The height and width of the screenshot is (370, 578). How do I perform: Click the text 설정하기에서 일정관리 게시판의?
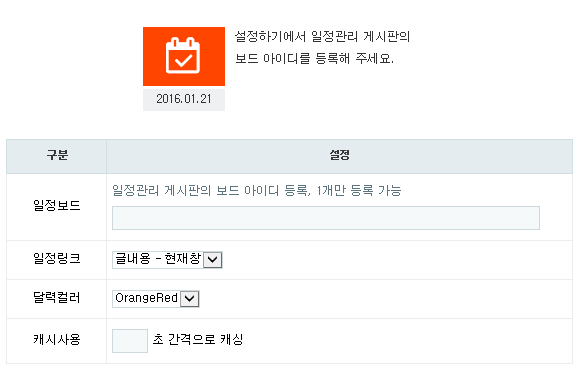tap(322, 36)
